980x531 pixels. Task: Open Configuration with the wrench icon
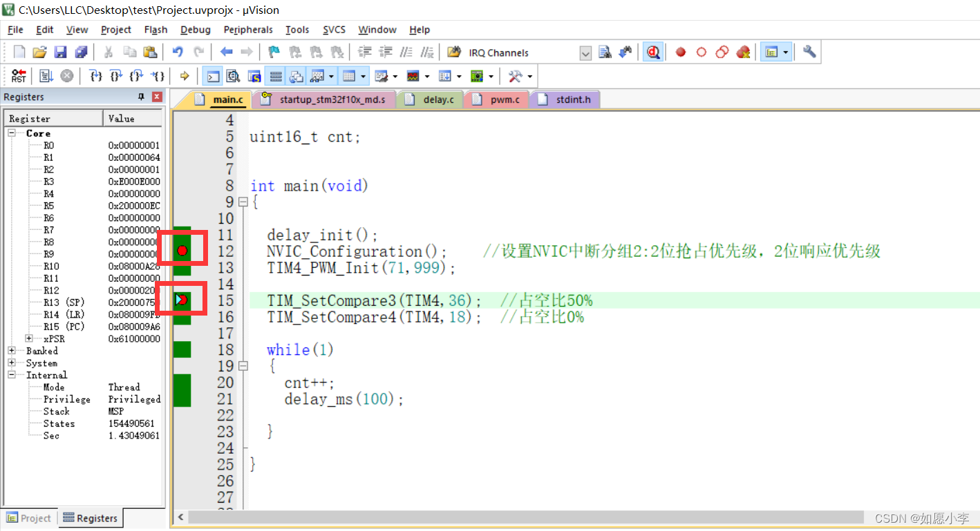pyautogui.click(x=809, y=52)
